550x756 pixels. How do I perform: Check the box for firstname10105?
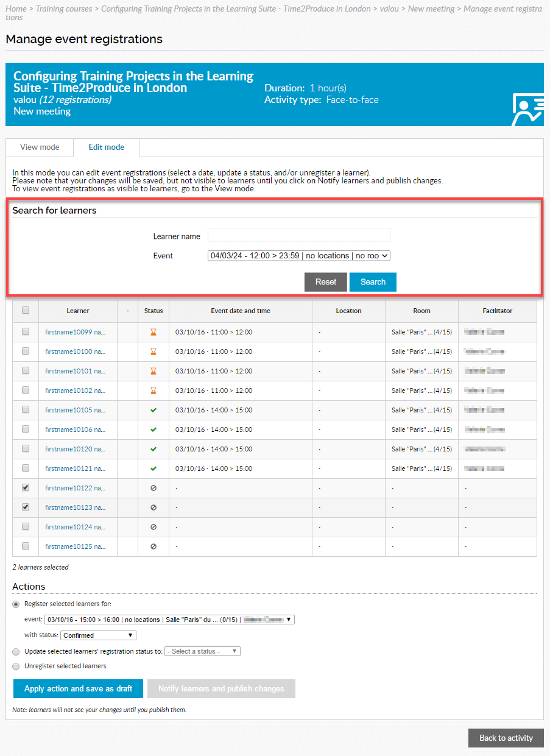tap(26, 410)
